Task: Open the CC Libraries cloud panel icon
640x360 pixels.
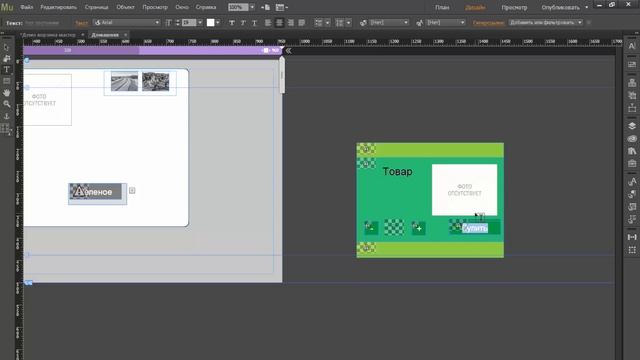Action: tap(632, 139)
